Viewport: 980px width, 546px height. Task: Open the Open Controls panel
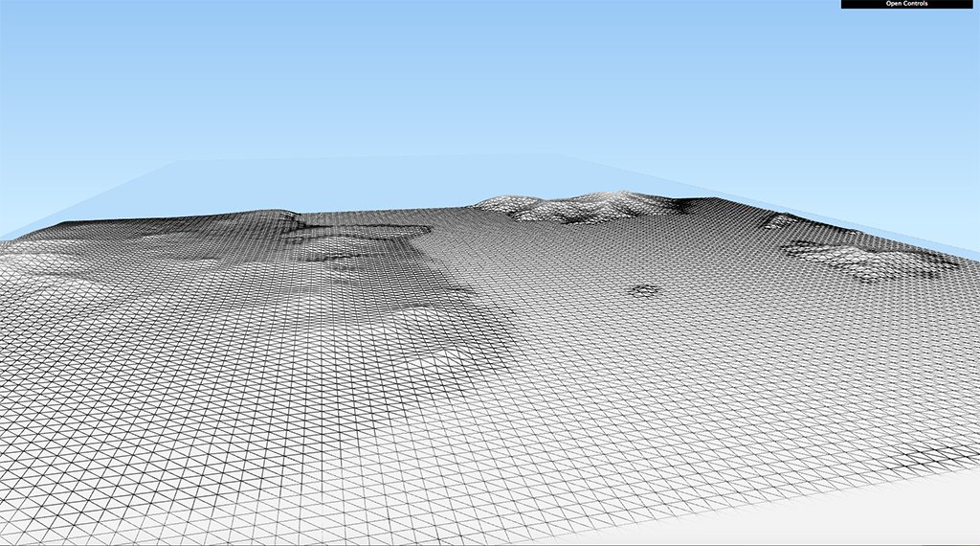[x=906, y=4]
